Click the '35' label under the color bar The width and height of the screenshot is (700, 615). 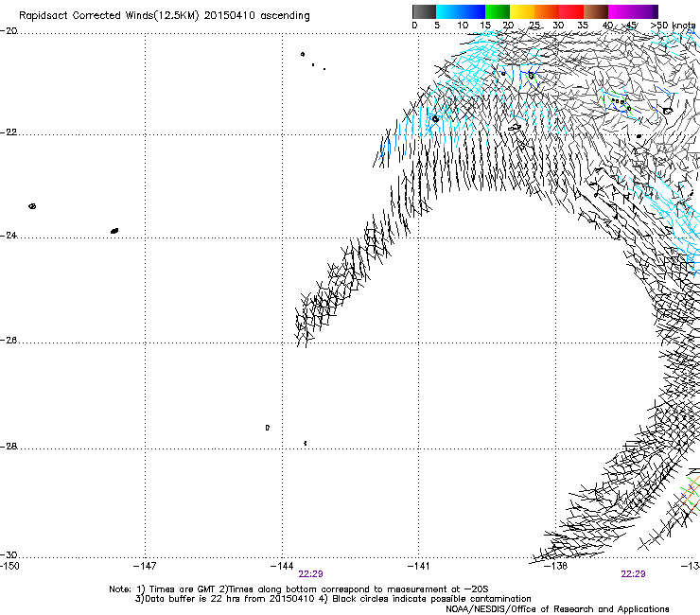tap(583, 26)
